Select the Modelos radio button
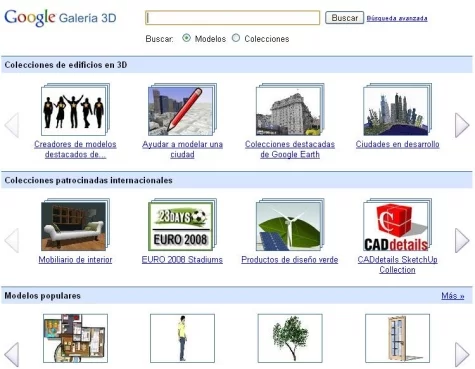The height and width of the screenshot is (369, 475). [x=186, y=38]
